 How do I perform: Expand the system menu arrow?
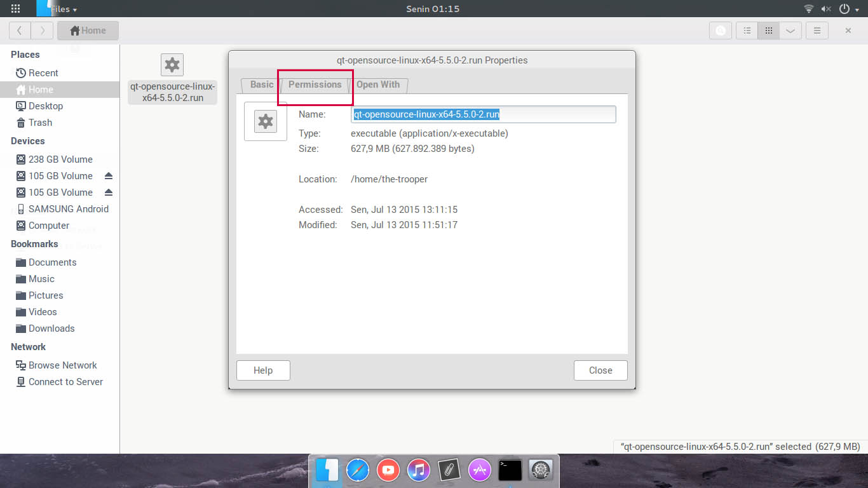tap(857, 10)
